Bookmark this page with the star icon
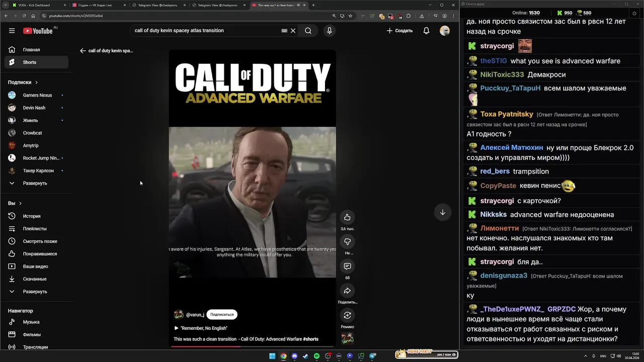644x362 pixels. [350, 16]
